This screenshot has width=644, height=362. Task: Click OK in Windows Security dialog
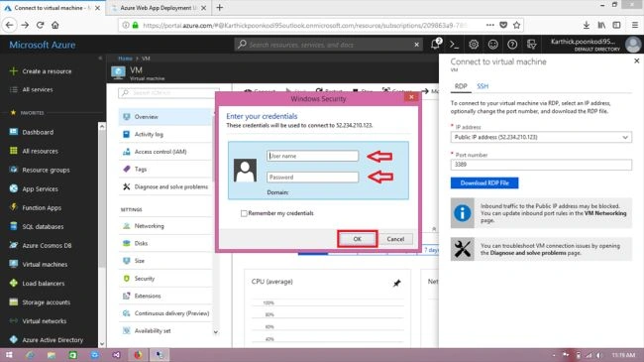[x=357, y=239]
